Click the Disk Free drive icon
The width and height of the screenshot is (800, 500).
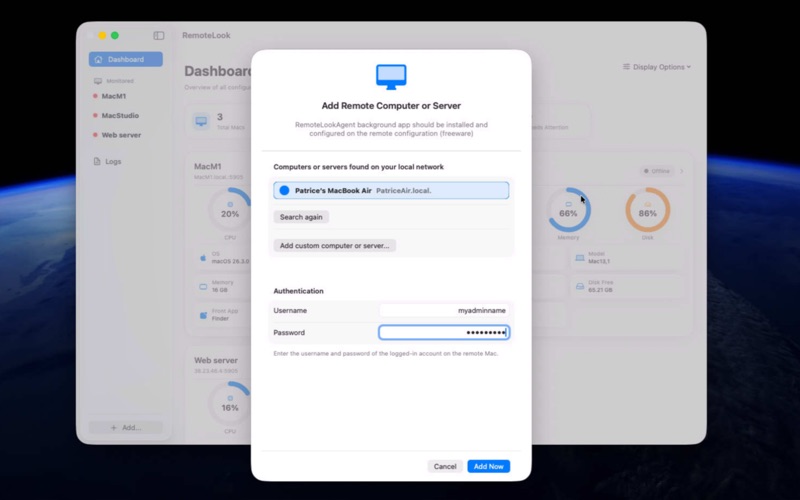pos(580,286)
